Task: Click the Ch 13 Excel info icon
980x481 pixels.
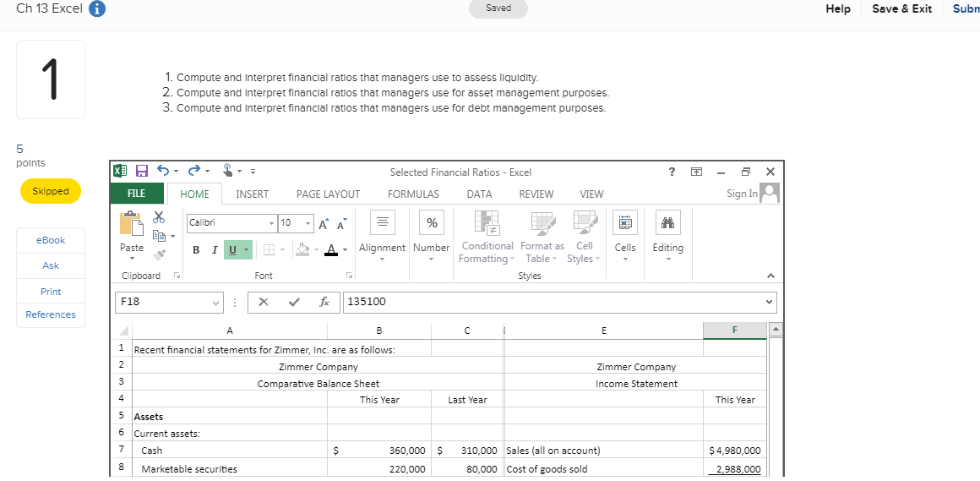Action: click(97, 8)
